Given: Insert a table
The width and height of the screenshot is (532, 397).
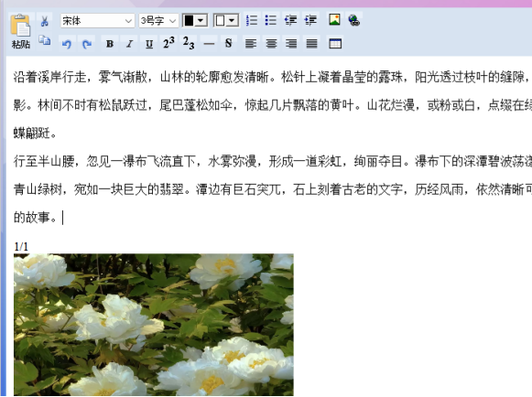Looking at the screenshot, I should click(x=335, y=43).
